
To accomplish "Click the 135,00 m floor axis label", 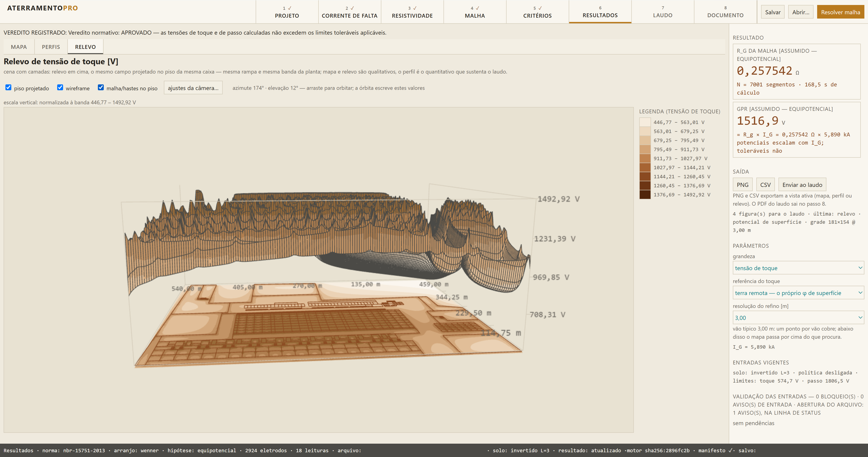I will pyautogui.click(x=366, y=284).
